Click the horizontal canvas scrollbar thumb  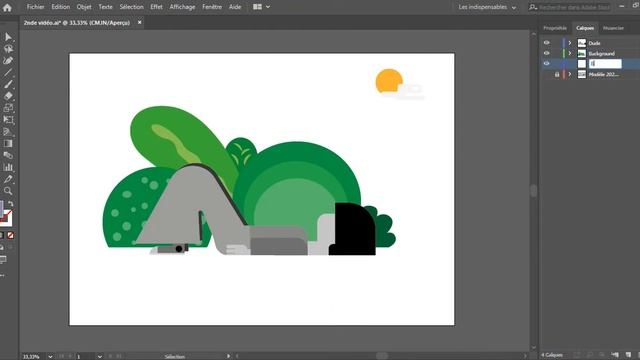pos(382,356)
